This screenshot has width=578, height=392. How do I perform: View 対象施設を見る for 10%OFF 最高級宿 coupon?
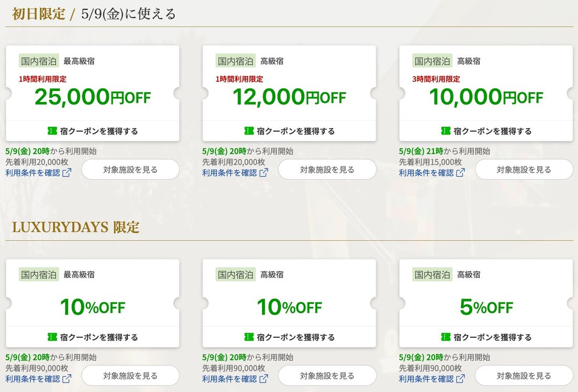(130, 376)
